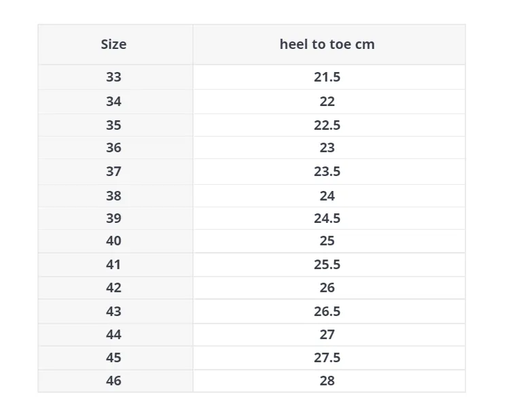Click the 25 measurement cell

pos(327,241)
